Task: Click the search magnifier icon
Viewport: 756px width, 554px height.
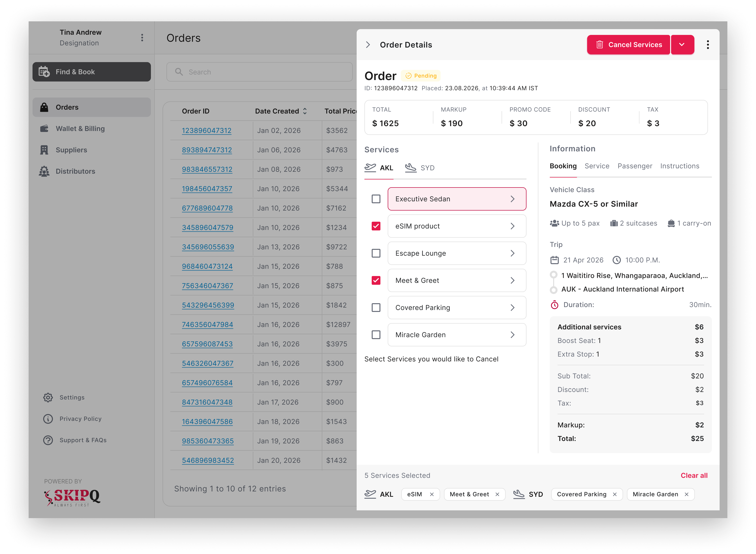Action: coord(179,72)
